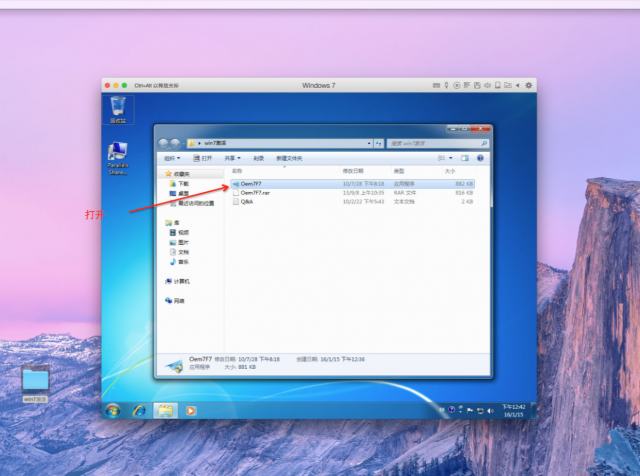Click the Show desktop strip at taskbar end
The image size is (640, 476).
point(533,410)
